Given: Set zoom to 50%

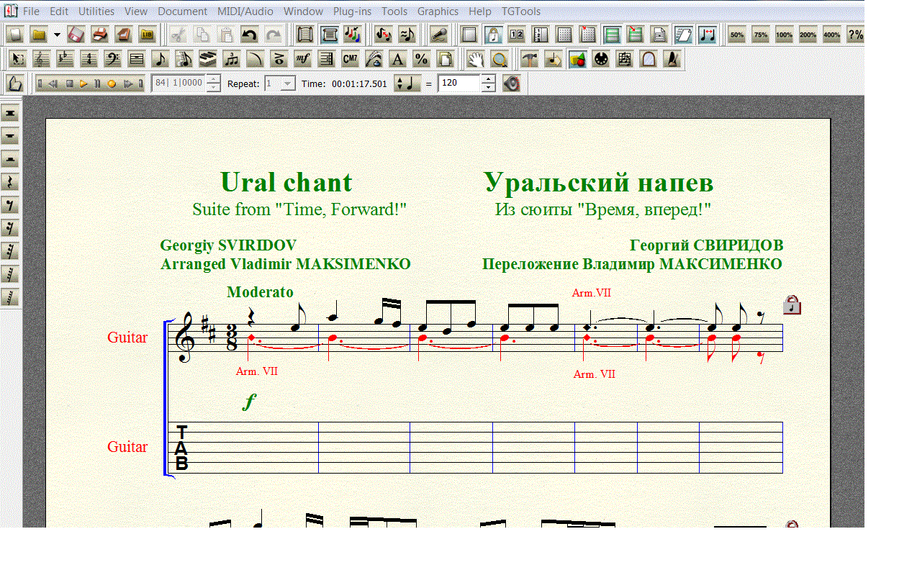Looking at the screenshot, I should pos(737,35).
